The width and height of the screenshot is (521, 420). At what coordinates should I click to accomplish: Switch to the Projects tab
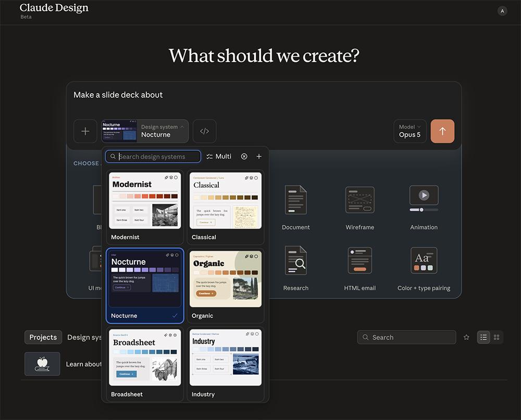pyautogui.click(x=43, y=337)
